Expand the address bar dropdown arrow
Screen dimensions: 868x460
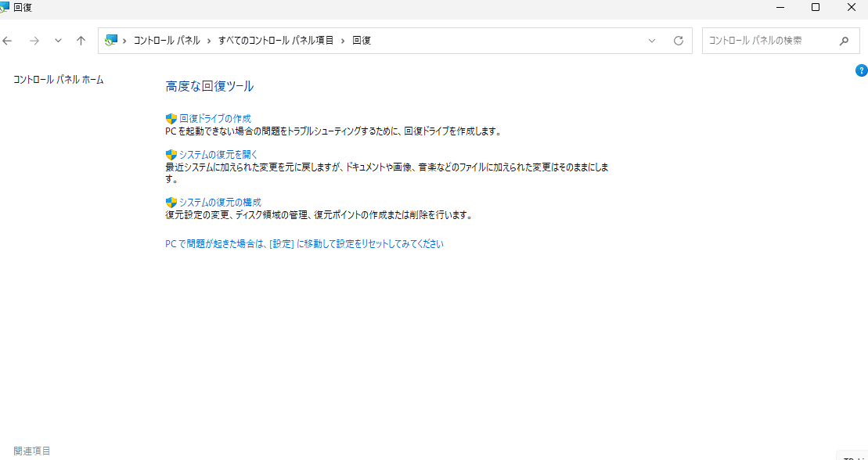(x=652, y=41)
